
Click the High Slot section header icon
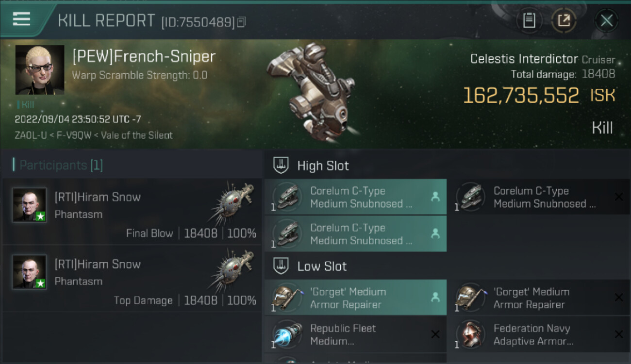point(281,165)
